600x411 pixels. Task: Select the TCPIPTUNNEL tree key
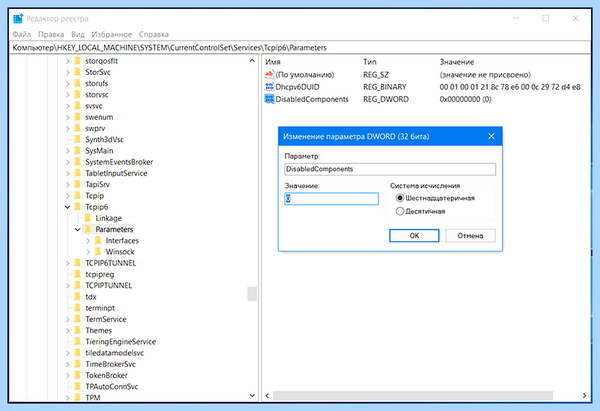(108, 285)
